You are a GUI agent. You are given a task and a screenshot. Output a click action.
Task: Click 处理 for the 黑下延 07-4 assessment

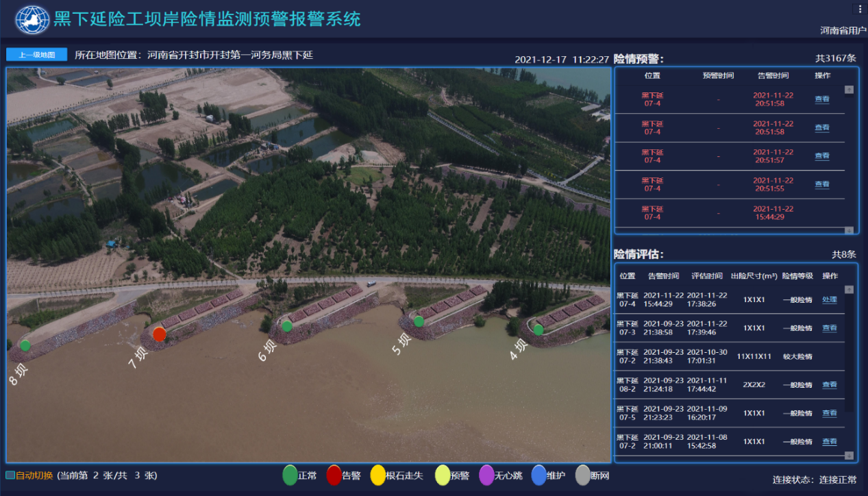pos(829,299)
